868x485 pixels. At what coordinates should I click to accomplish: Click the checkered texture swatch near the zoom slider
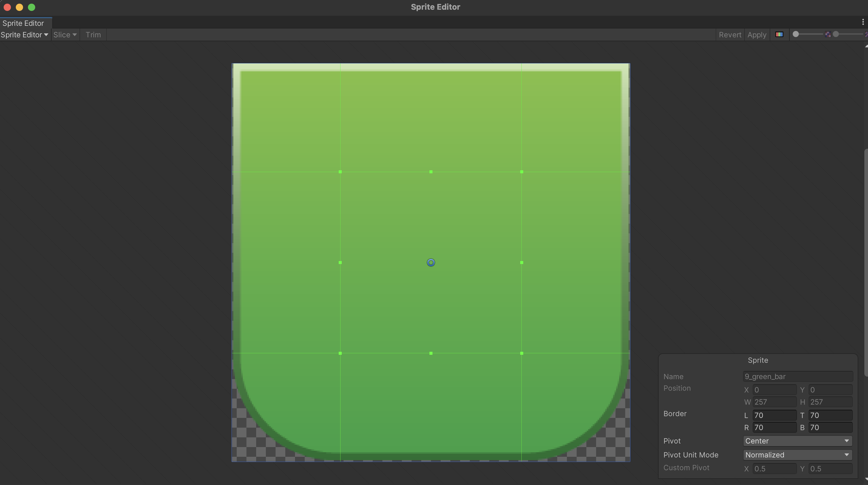point(829,34)
